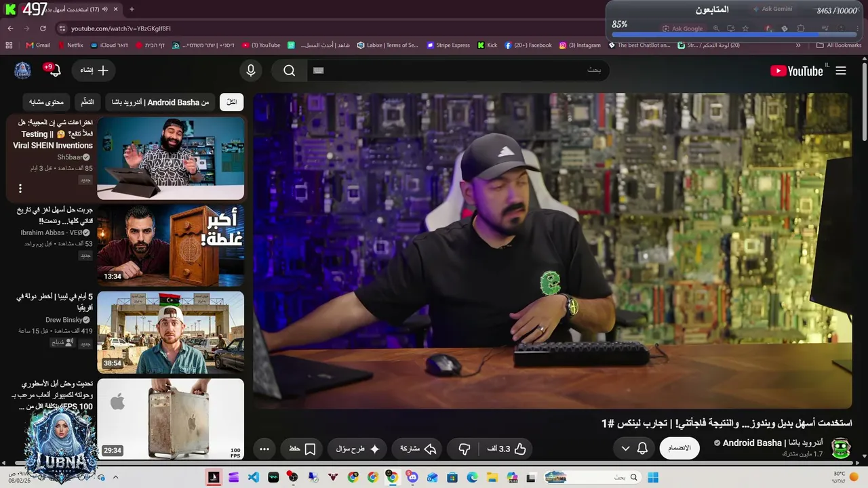The width and height of the screenshot is (868, 488).
Task: Save the video with حفظ button
Action: tap(302, 449)
